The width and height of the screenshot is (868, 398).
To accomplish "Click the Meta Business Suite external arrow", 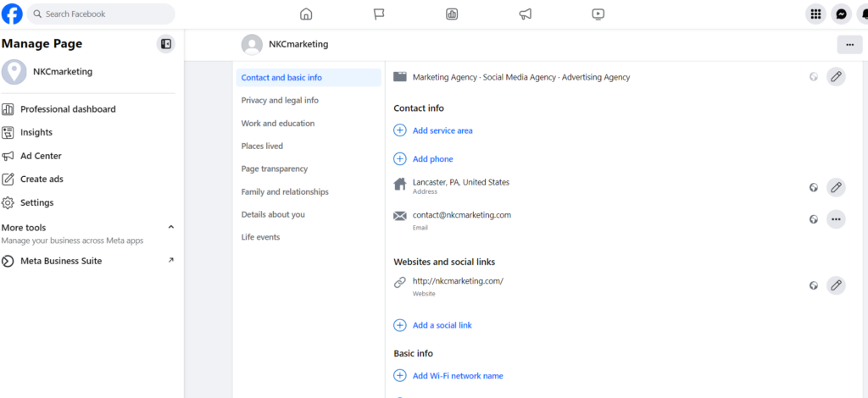I will coord(171,260).
